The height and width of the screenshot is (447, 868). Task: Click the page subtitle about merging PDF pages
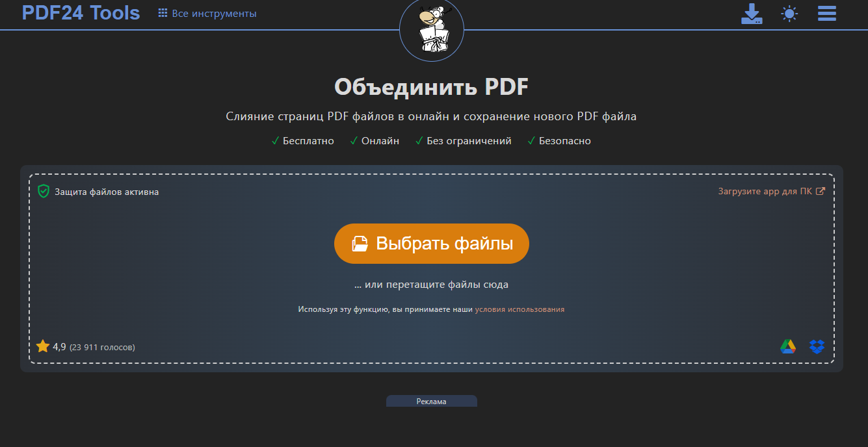click(432, 116)
